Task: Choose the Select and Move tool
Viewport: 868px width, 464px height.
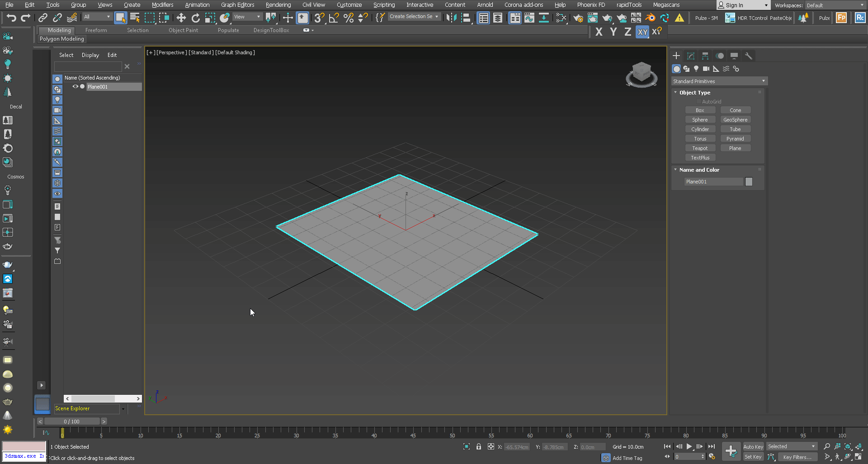Action: coord(181,18)
